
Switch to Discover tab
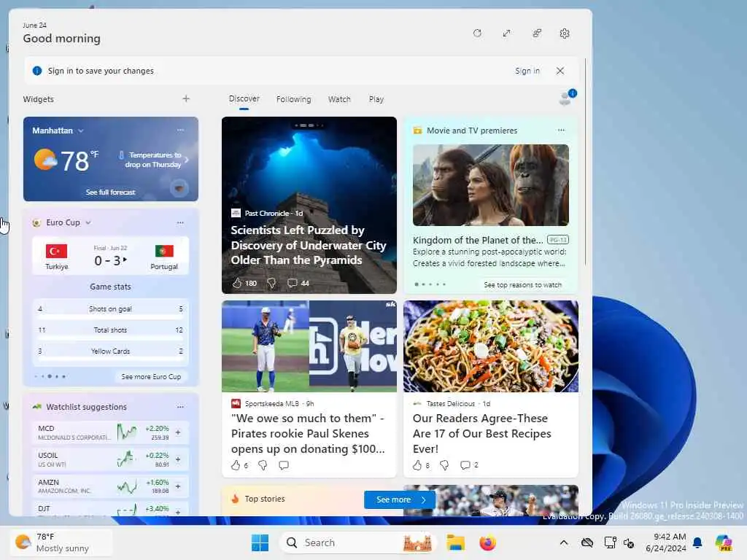coord(244,98)
